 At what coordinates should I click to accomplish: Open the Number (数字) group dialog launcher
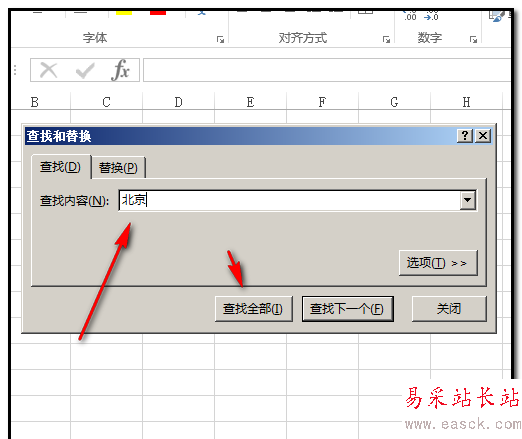pyautogui.click(x=473, y=40)
